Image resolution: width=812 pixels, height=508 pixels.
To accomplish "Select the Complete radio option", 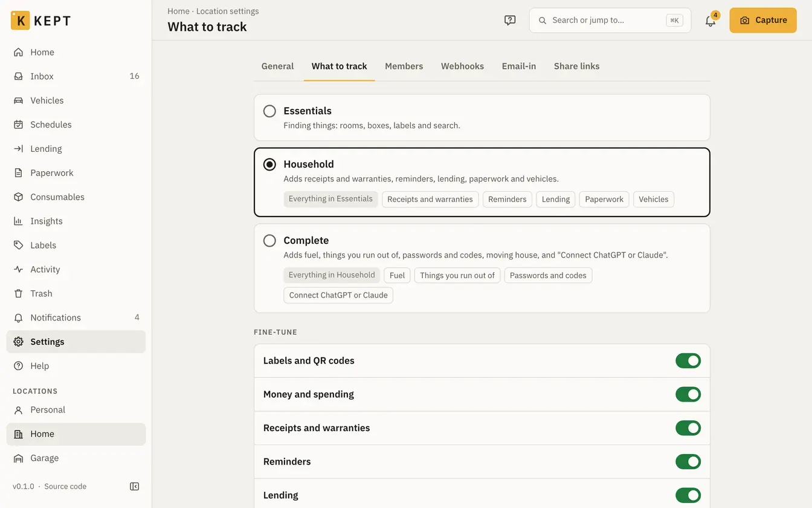I will pyautogui.click(x=269, y=241).
